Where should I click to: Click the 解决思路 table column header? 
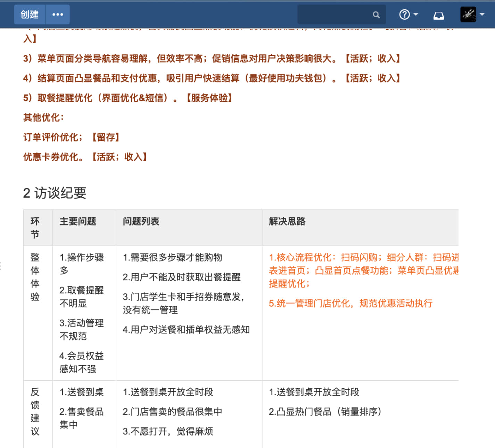click(x=287, y=221)
